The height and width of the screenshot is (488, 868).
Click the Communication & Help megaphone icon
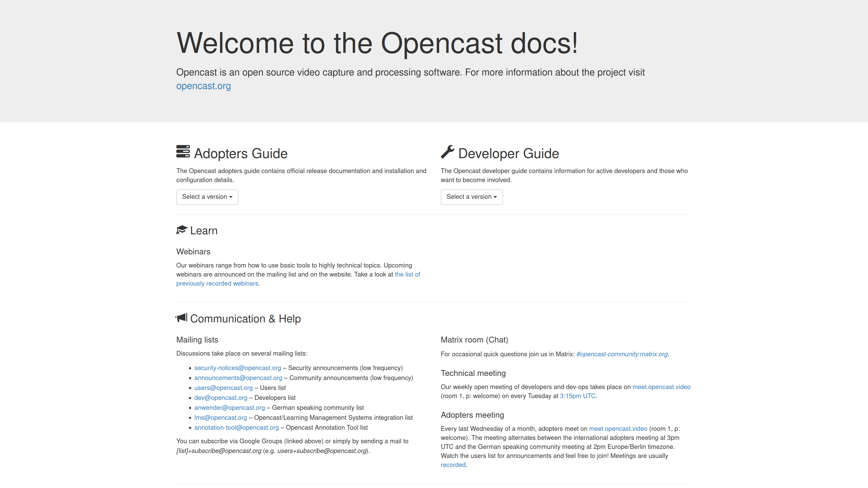point(181,318)
